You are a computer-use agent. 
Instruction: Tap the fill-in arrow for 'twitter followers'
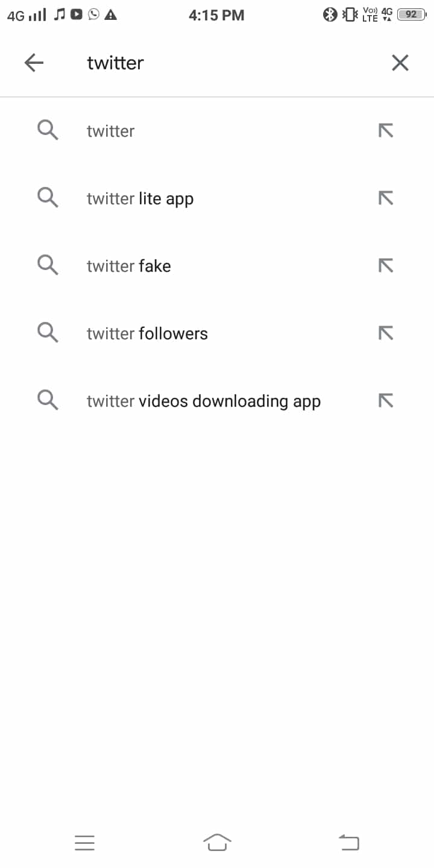point(386,333)
